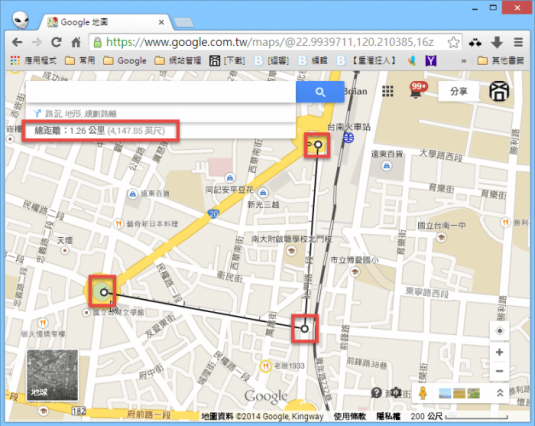Zoom in with the plus button
This screenshot has height=426, width=535.
pos(499,352)
